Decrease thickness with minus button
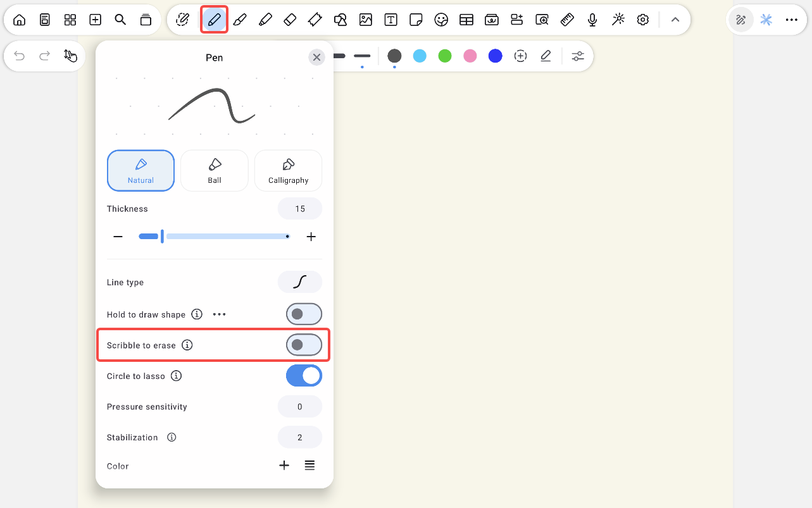The image size is (812, 508). (118, 237)
